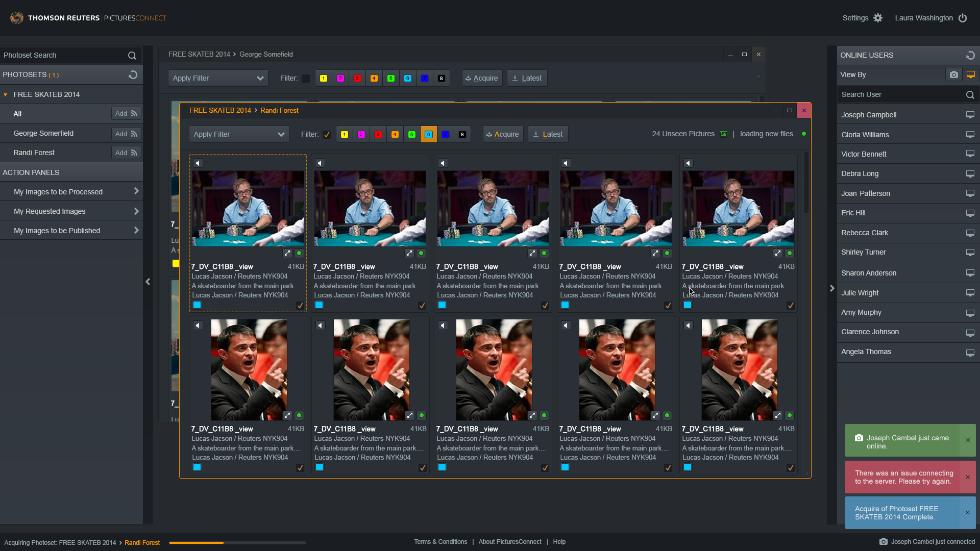The image size is (980, 551).
Task: Toggle checkmark on first speaker image card
Action: pyautogui.click(x=300, y=468)
